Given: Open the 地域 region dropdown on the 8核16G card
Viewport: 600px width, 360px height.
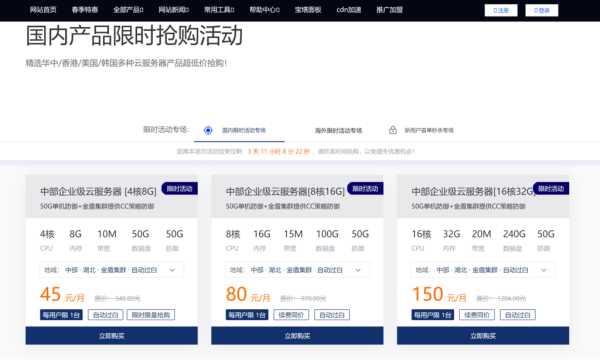Looking at the screenshot, I should click(297, 270).
